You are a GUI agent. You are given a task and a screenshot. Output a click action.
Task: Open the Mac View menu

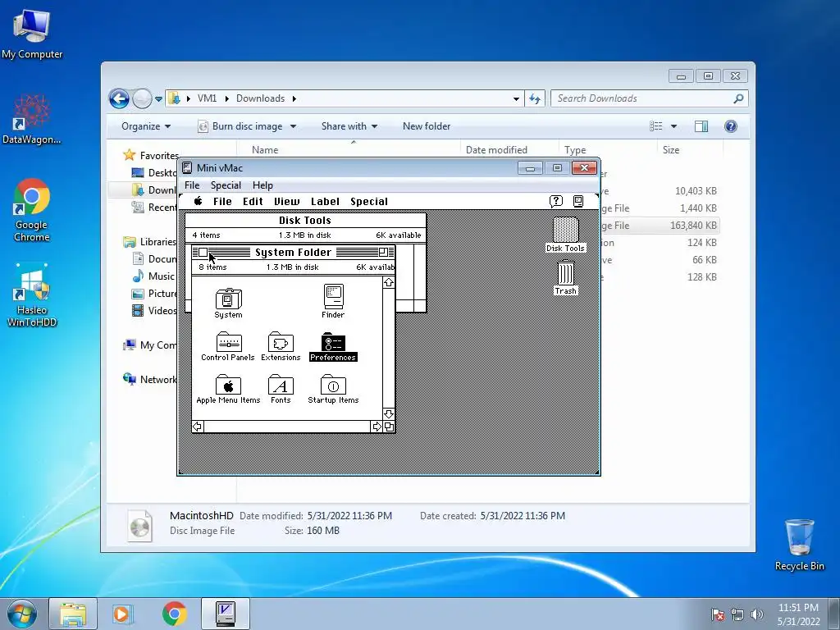(287, 202)
